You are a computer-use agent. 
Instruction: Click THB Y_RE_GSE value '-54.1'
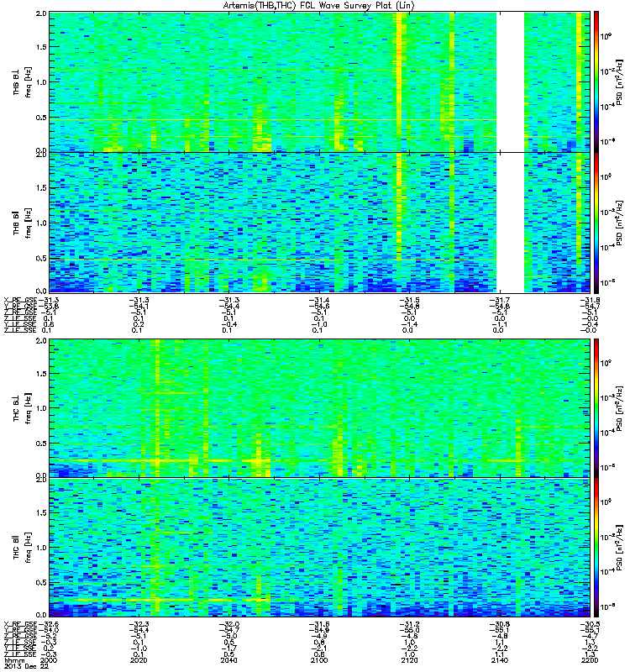pos(139,307)
